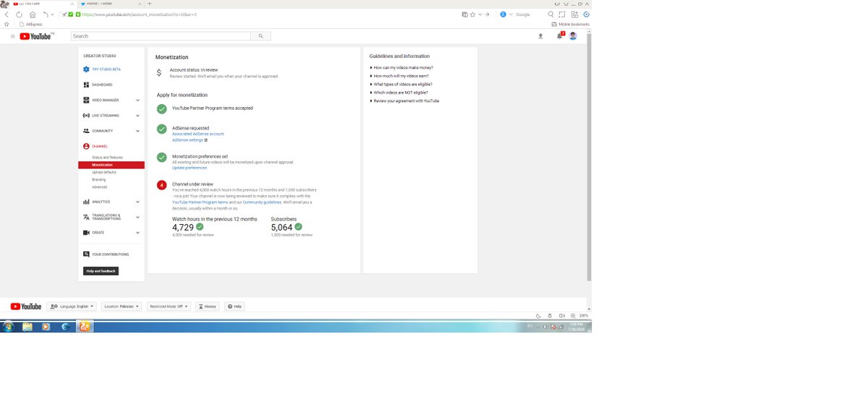This screenshot has height=409, width=868.
Task: Click the Video Manager sidebar icon
Action: coord(86,100)
